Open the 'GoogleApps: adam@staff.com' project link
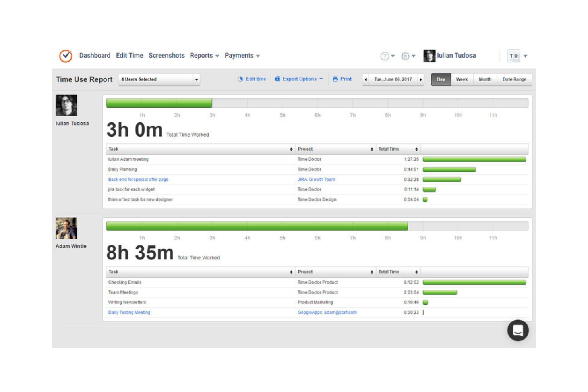Screen dimensions: 588x392 [327, 313]
